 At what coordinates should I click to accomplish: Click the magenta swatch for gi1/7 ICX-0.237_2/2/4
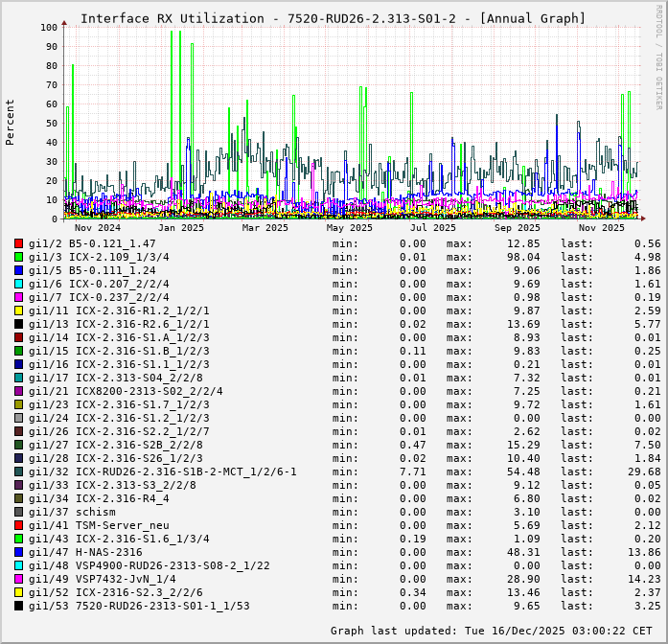pos(18,297)
